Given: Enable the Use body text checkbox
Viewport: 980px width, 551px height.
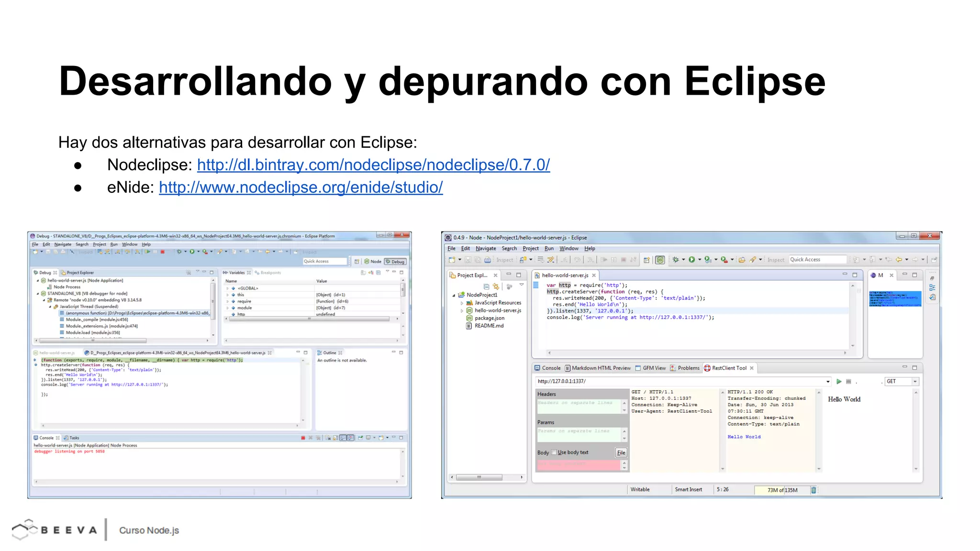Looking at the screenshot, I should pyautogui.click(x=554, y=452).
